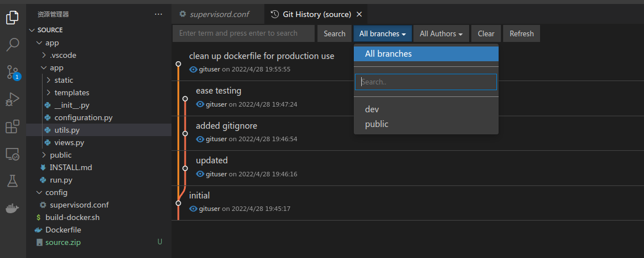Open the Run and Debug view
Screen dimensions: 644x258
pyautogui.click(x=12, y=100)
